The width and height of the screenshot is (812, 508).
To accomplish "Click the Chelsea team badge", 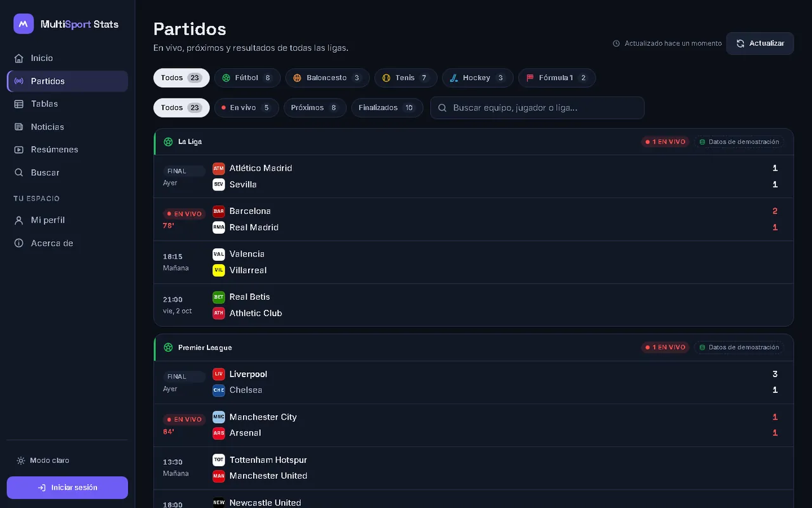I will 219,391.
